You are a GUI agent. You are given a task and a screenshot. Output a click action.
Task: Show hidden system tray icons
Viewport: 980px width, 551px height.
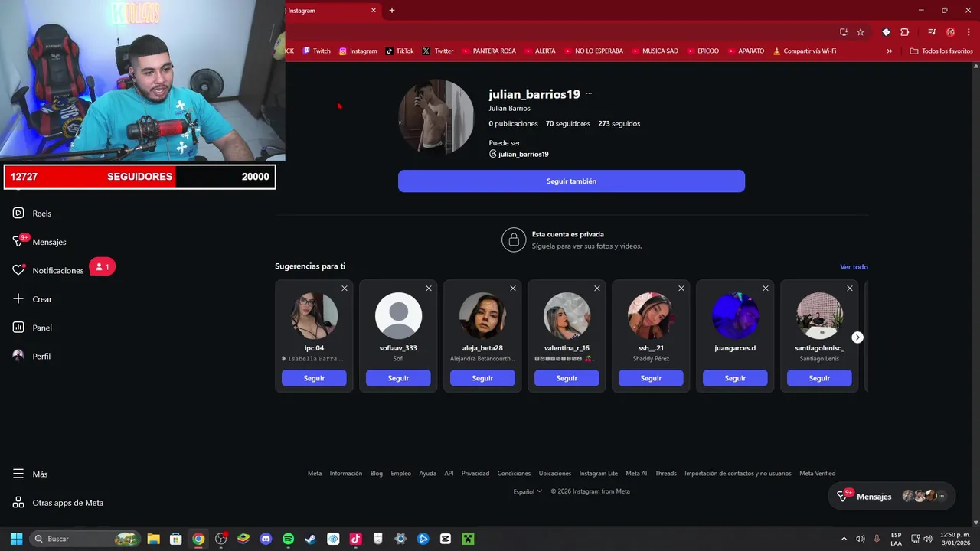(844, 539)
